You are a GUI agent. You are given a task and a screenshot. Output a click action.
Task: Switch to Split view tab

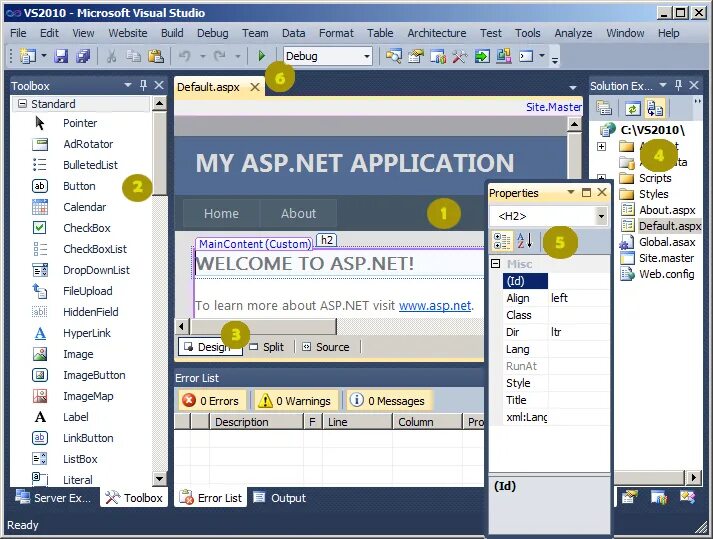click(267, 347)
